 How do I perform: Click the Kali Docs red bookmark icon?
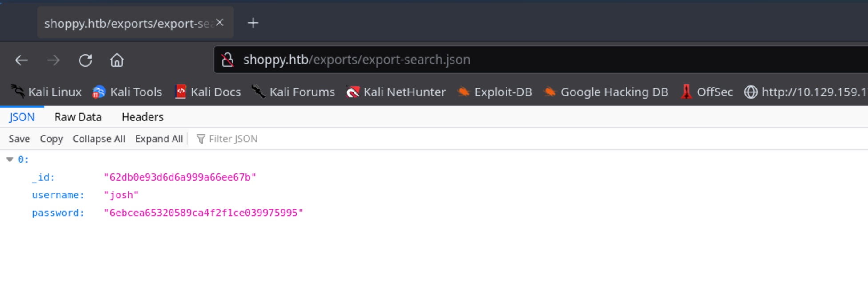click(181, 92)
